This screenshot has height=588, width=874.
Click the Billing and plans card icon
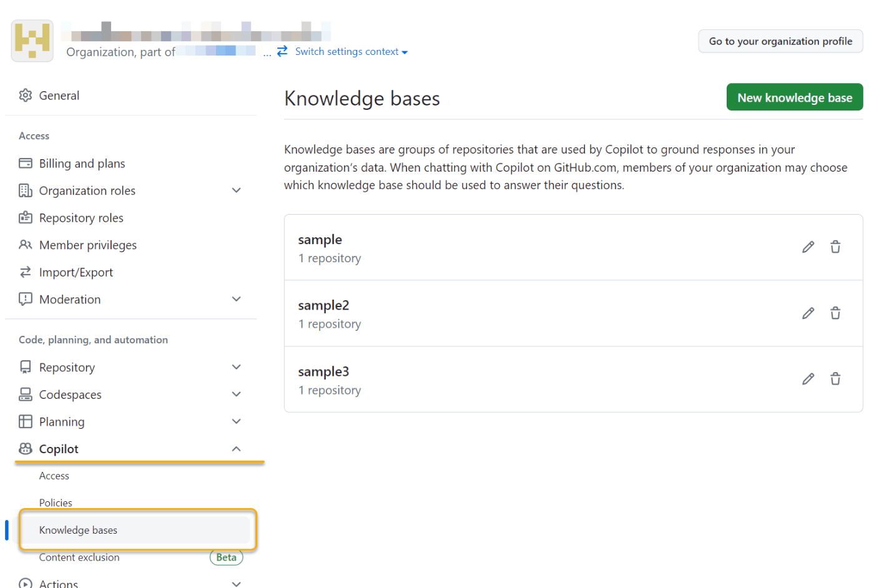[25, 163]
